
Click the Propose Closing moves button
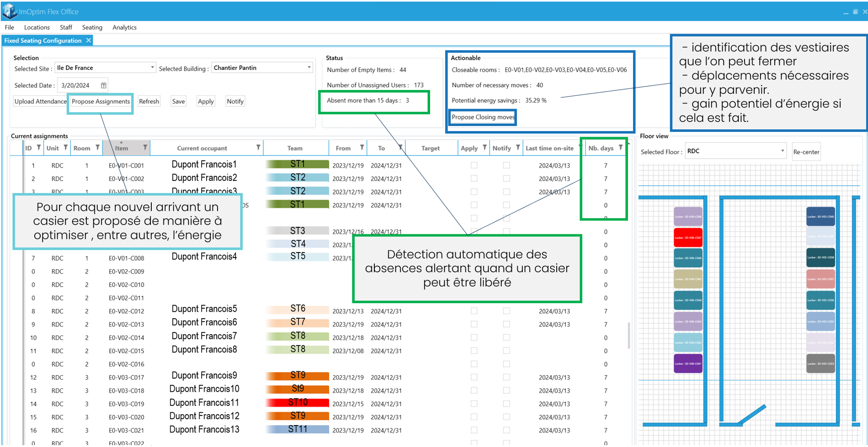(x=483, y=117)
